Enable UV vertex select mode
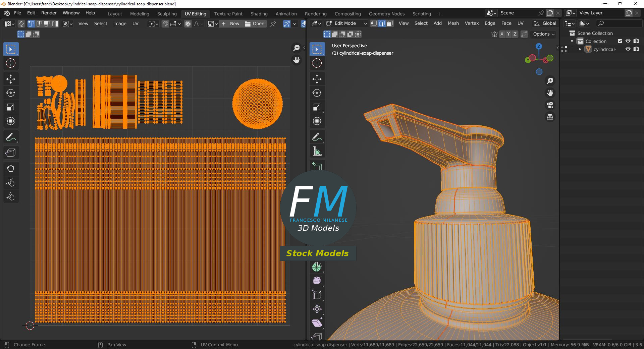The image size is (644, 349). click(x=31, y=24)
